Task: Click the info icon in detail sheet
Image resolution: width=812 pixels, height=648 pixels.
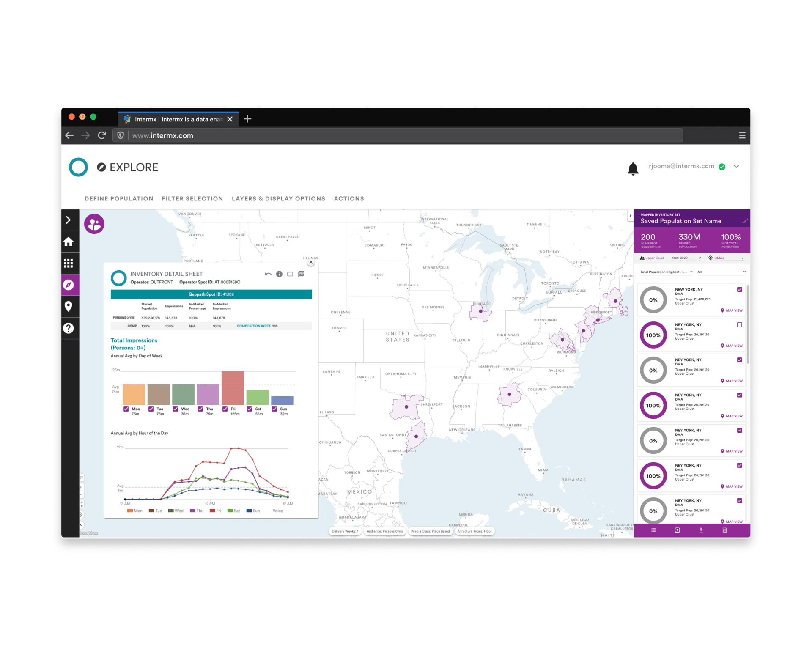Action: point(279,274)
